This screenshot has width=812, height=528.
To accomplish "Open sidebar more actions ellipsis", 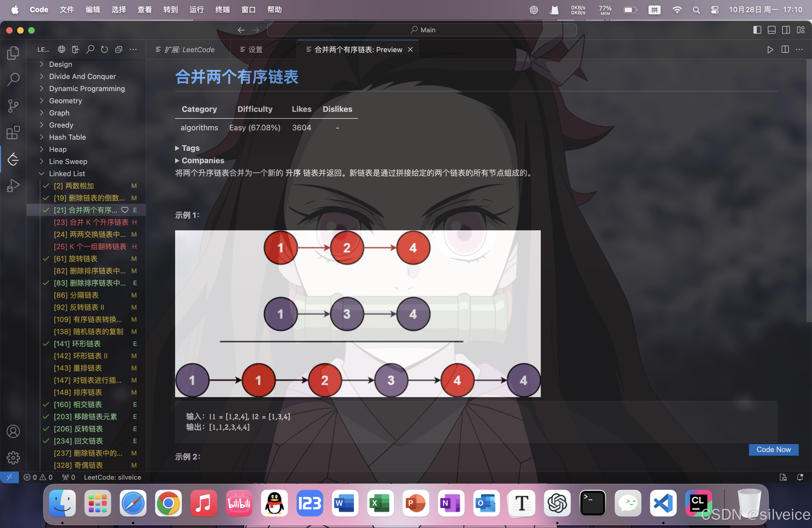I will coord(133,49).
